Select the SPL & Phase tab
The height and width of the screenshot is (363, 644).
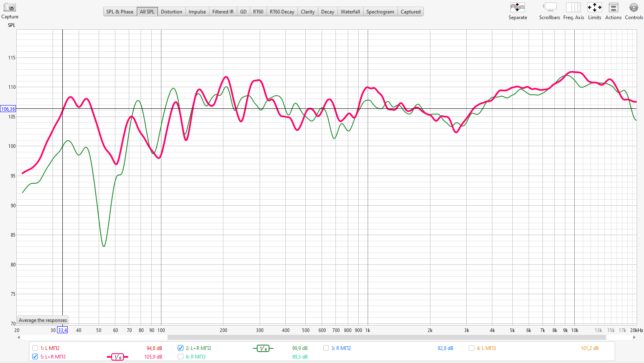pos(120,12)
